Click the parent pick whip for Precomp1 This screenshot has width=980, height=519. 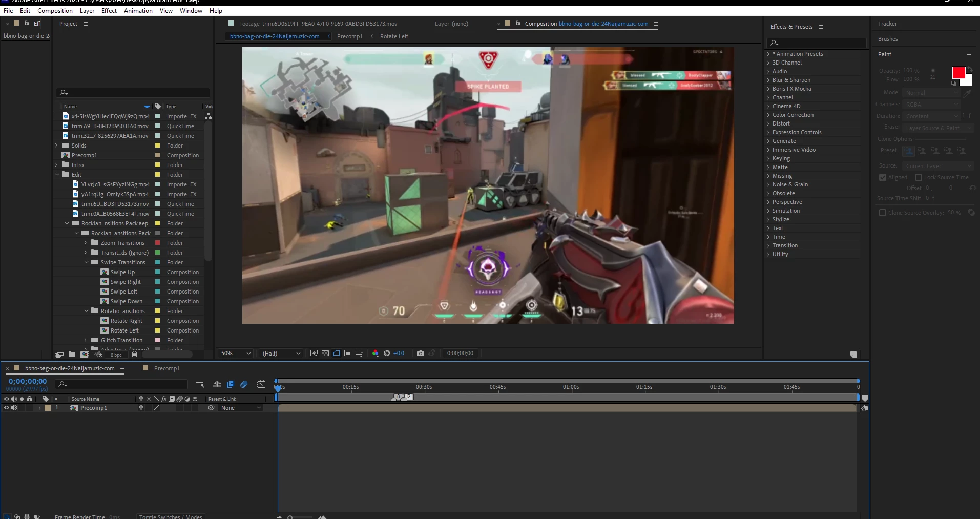pyautogui.click(x=211, y=408)
